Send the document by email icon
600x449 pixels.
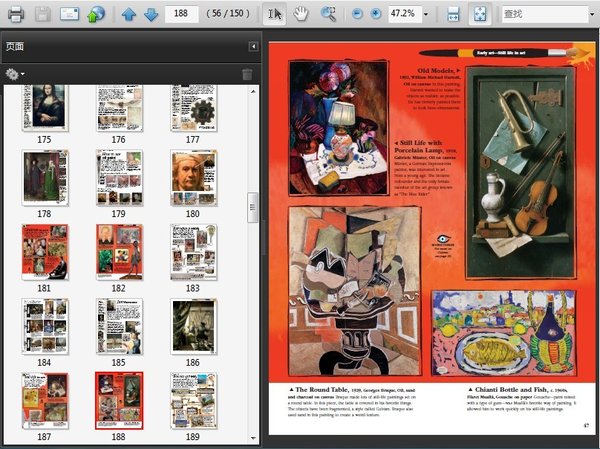(x=70, y=14)
